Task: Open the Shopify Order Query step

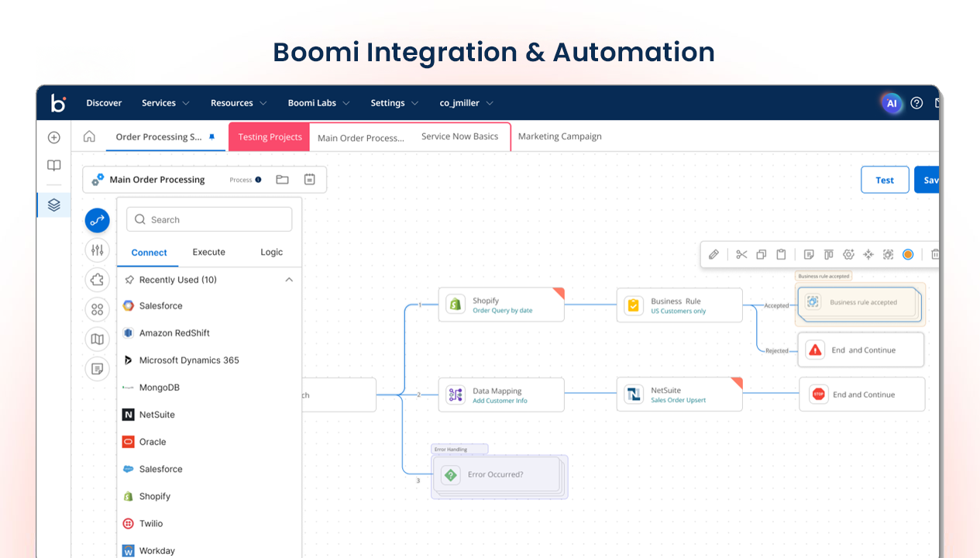Action: (x=501, y=305)
